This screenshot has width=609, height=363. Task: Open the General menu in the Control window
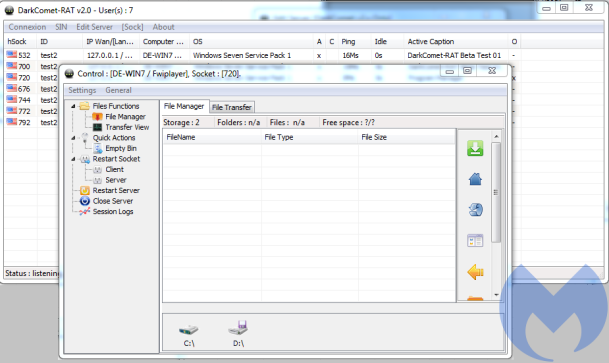click(118, 90)
